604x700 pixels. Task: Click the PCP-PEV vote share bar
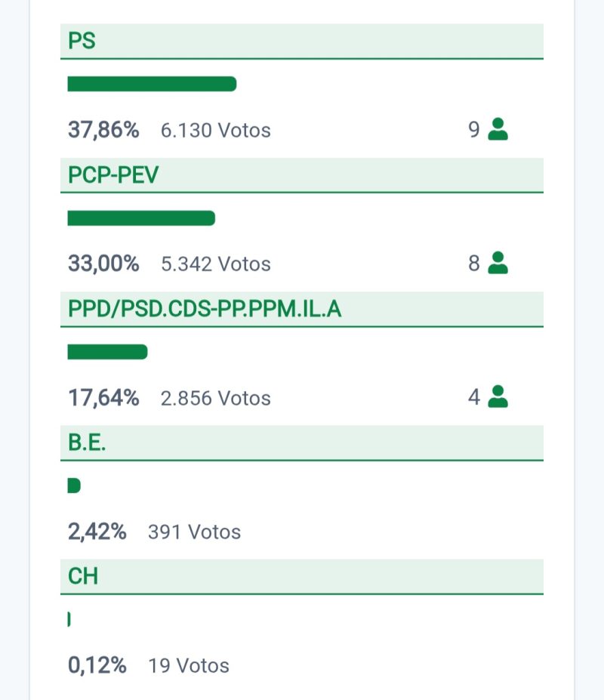tap(141, 218)
